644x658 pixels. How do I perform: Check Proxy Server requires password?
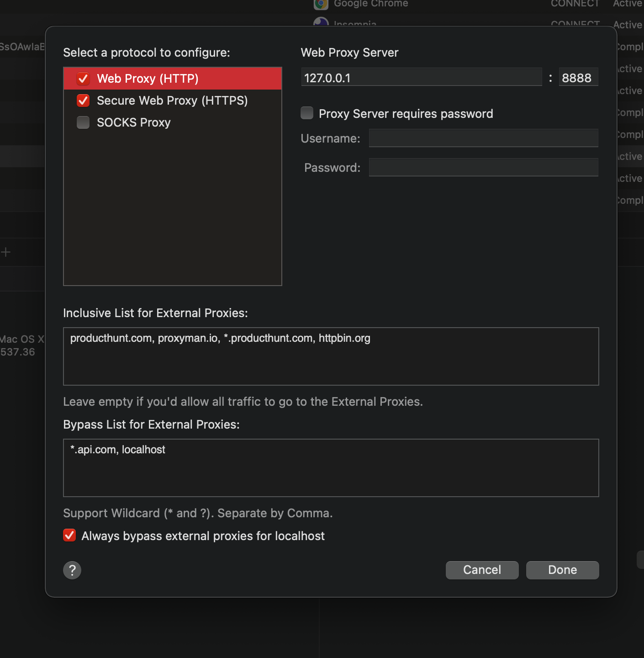pyautogui.click(x=307, y=113)
